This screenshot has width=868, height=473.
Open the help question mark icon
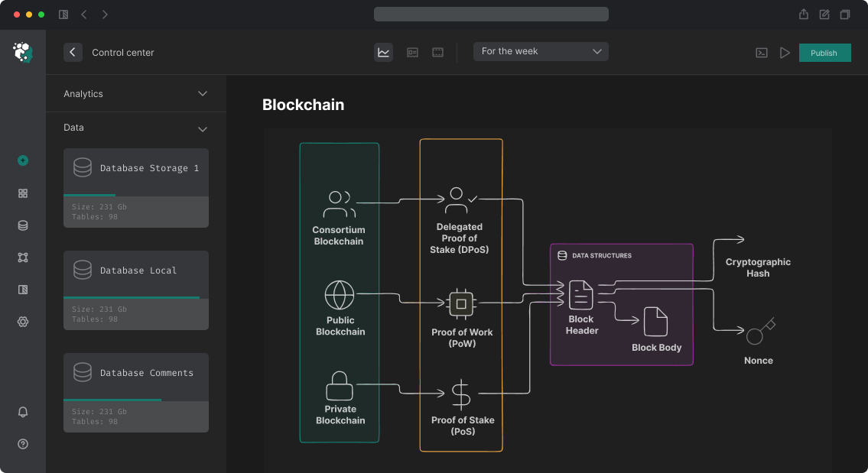(23, 444)
